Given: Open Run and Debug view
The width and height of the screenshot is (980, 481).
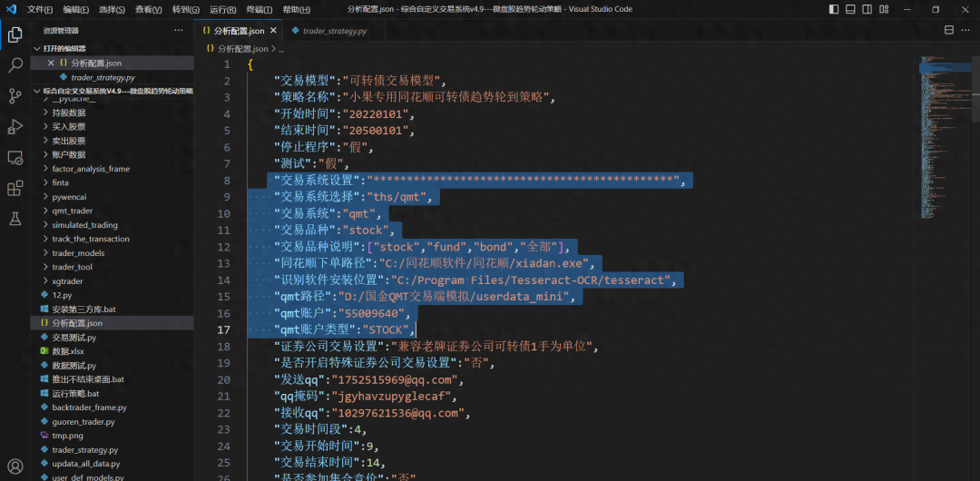Looking at the screenshot, I should point(15,127).
